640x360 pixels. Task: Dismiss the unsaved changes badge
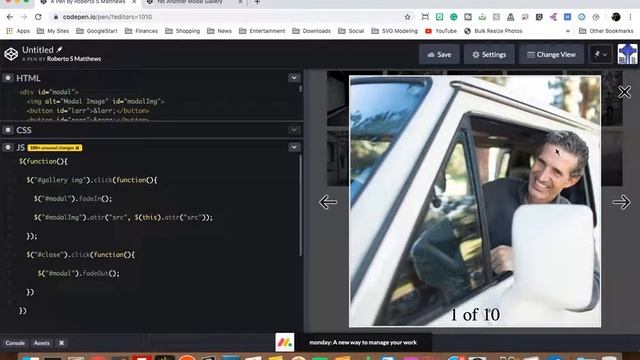coord(78,148)
